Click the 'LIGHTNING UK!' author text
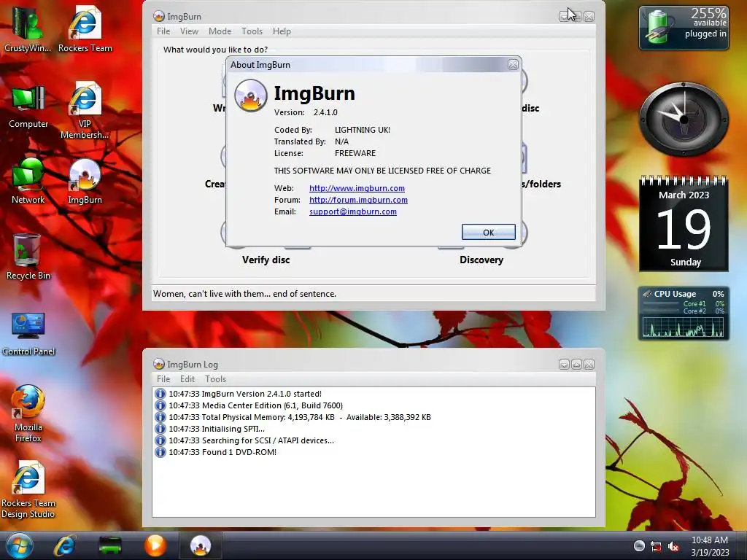This screenshot has height=560, width=747. pyautogui.click(x=362, y=130)
